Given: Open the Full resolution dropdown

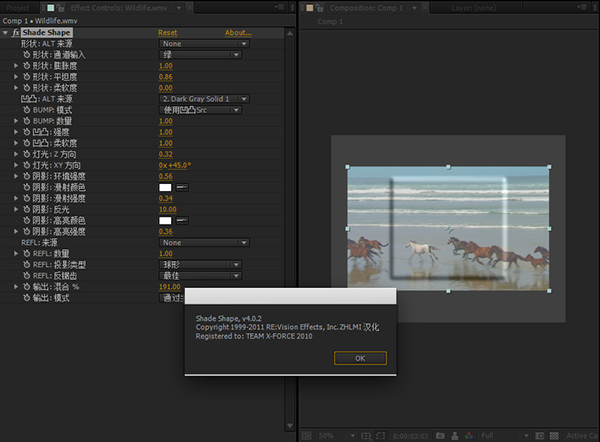Looking at the screenshot, I should [504, 436].
